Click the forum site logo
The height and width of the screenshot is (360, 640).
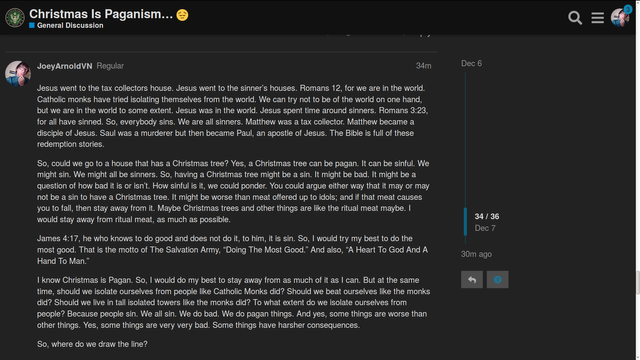click(x=15, y=18)
